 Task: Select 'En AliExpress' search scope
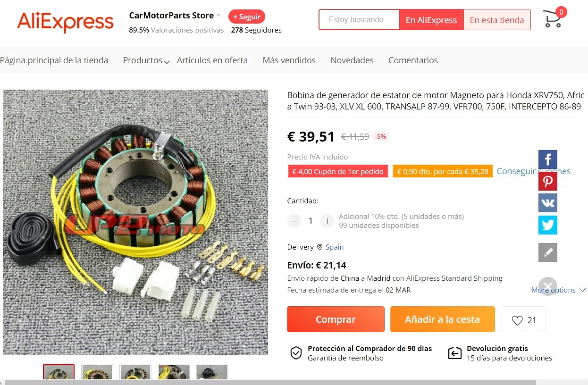click(x=431, y=20)
